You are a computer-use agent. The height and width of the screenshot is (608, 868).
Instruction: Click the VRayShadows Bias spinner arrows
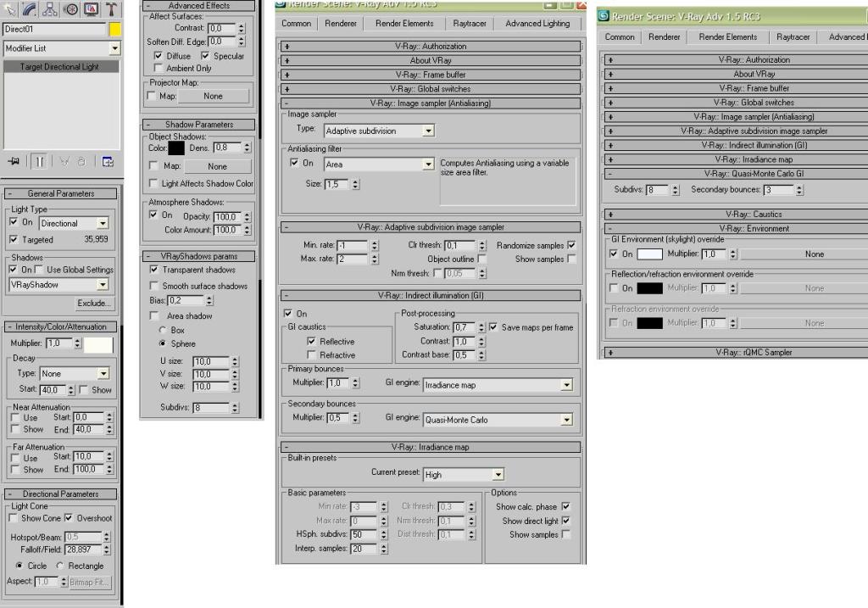pos(209,301)
